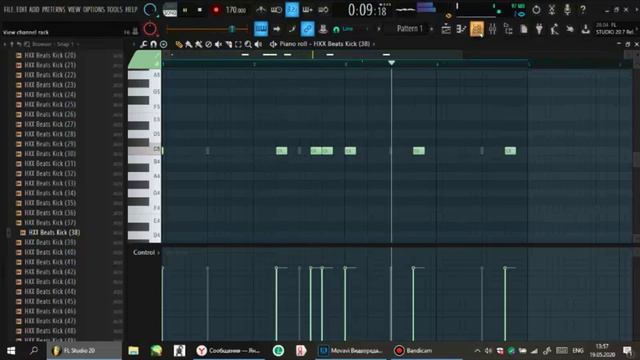
Task: Open the EDIT menu
Action: pyautogui.click(x=21, y=9)
